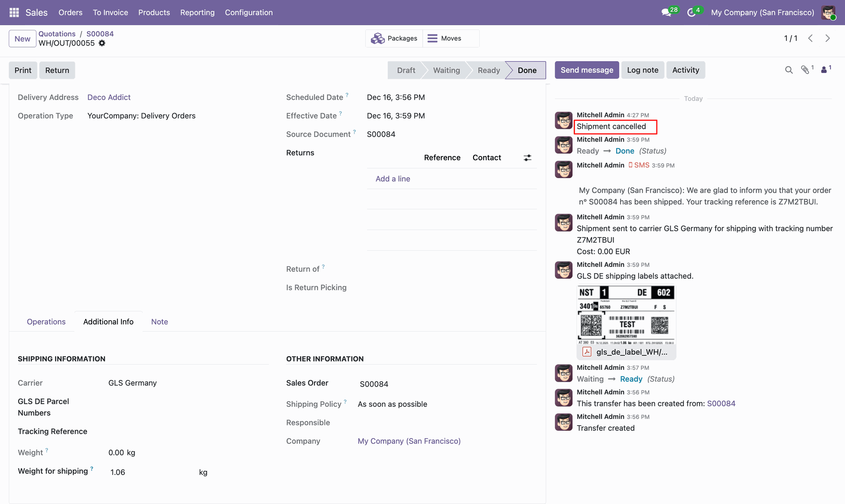The image size is (845, 504).
Task: Open the Reporting menu
Action: point(197,12)
